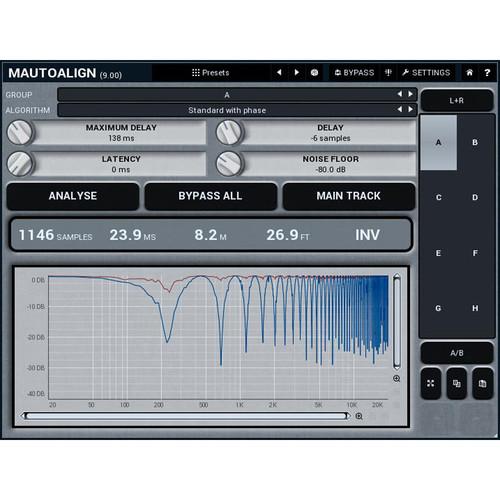Select previous group with left arrow
Screen dimensions: 500x500
400,94
